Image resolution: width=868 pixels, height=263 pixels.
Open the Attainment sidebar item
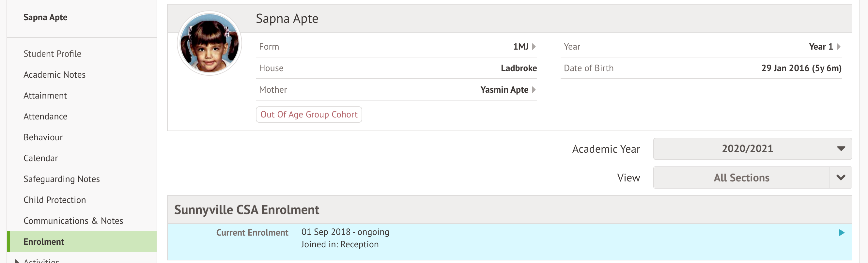45,95
